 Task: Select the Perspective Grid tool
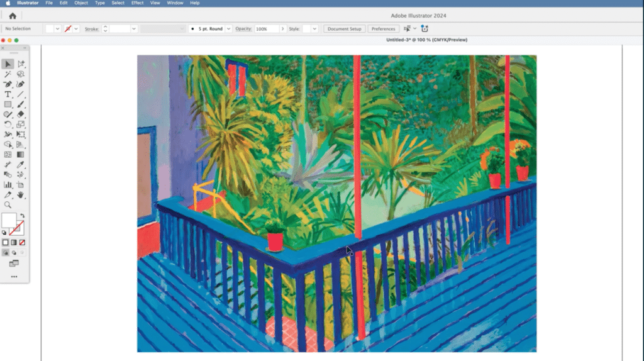pyautogui.click(x=21, y=145)
